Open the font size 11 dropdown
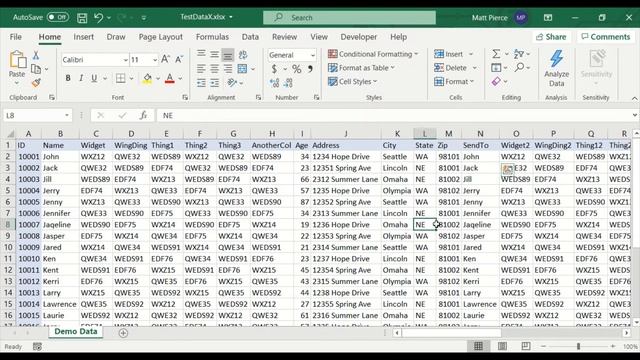This screenshot has width=640, height=360. coord(155,60)
